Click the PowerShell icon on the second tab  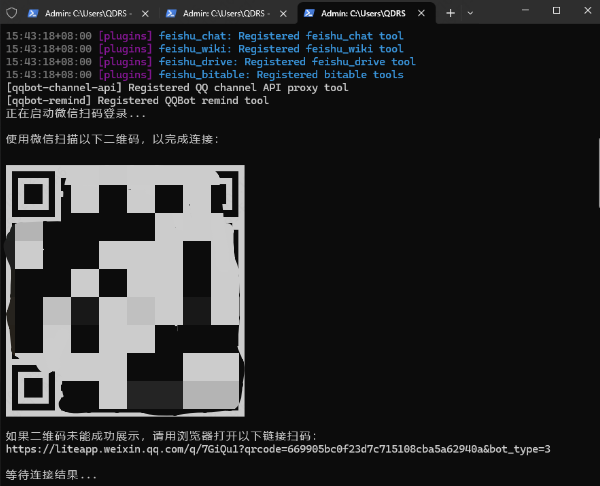click(172, 13)
